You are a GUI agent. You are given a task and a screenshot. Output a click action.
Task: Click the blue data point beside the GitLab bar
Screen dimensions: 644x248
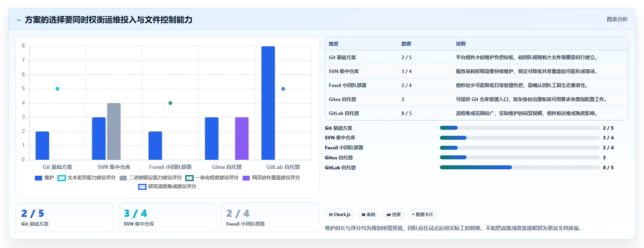pos(283,89)
